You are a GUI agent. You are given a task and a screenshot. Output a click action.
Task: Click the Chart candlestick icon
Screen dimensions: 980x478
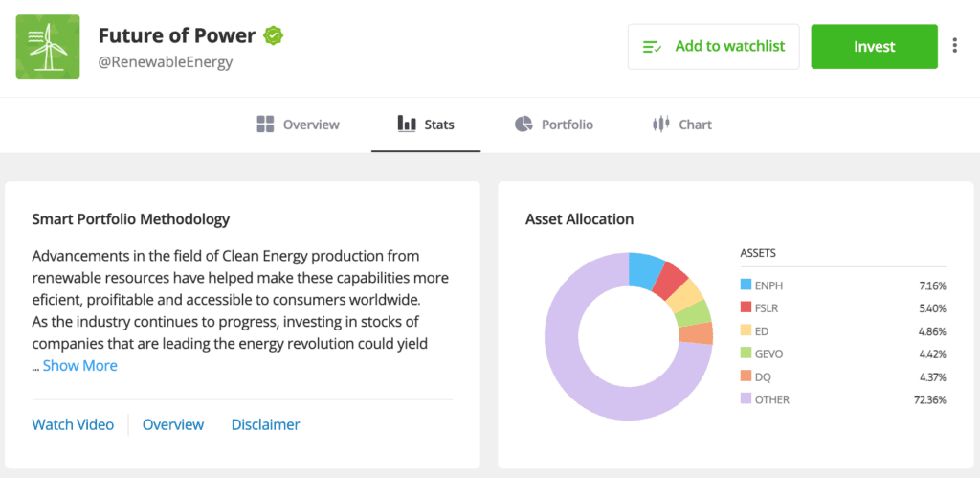point(659,125)
